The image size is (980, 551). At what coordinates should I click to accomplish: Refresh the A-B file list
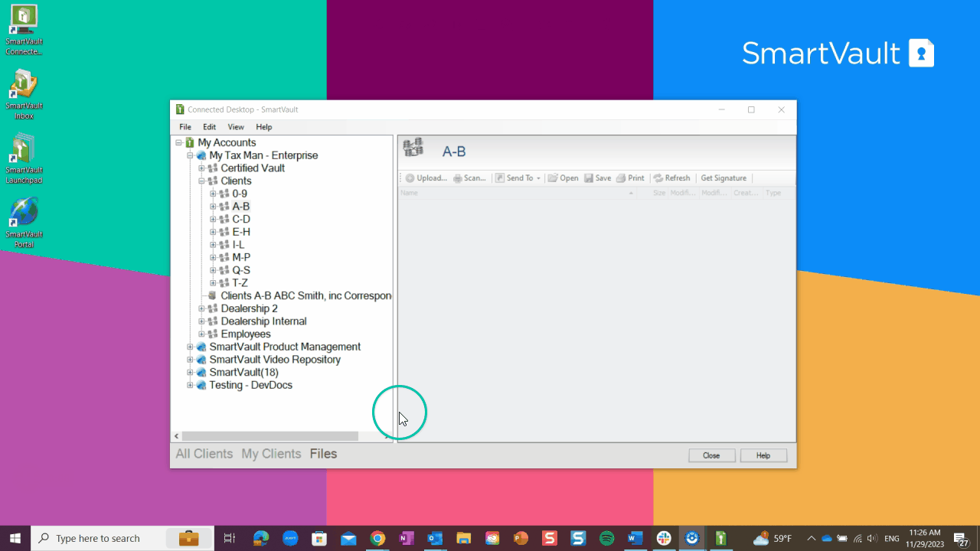[x=671, y=178]
